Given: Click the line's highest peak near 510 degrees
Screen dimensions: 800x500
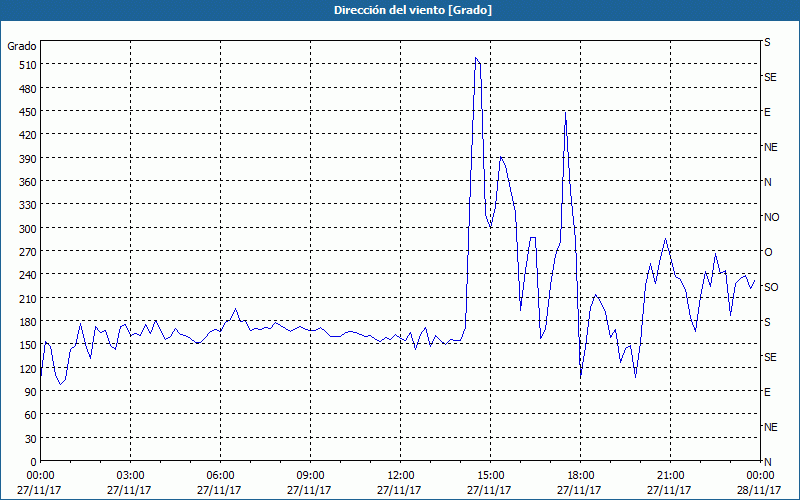Looking at the screenshot, I should point(476,58).
